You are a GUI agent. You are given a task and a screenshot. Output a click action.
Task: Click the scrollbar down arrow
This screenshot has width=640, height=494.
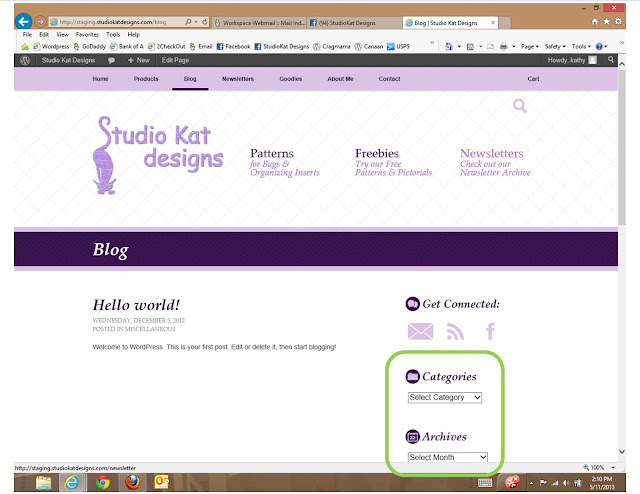click(622, 452)
